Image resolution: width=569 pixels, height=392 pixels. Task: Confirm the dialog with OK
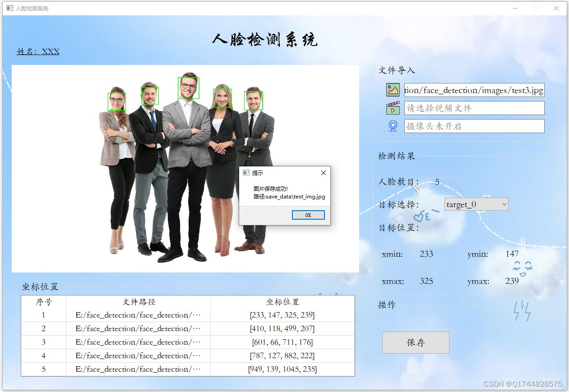(x=308, y=215)
